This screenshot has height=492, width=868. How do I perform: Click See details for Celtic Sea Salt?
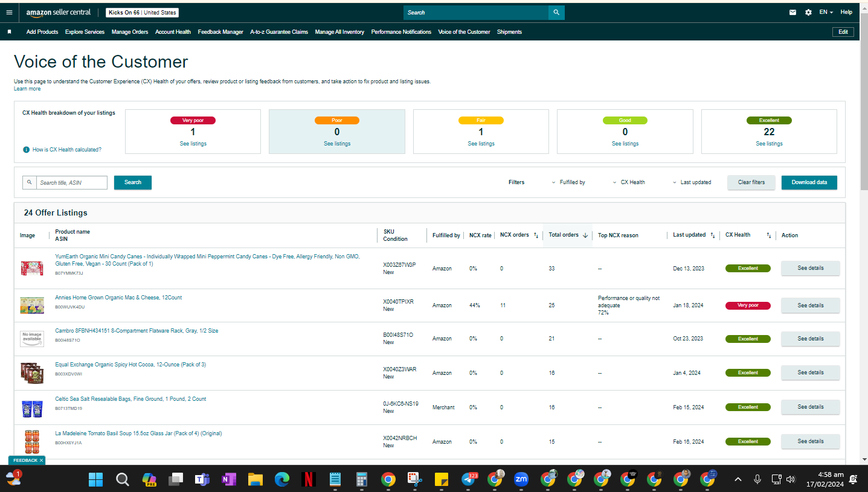(811, 407)
